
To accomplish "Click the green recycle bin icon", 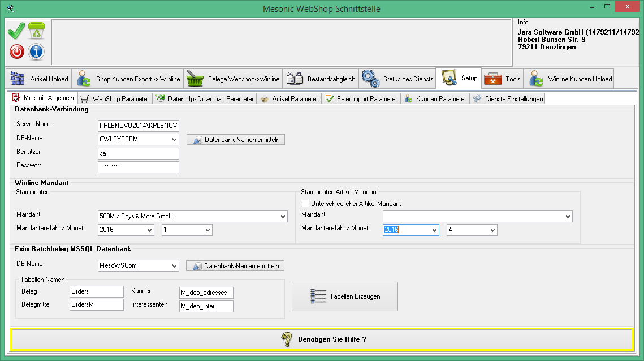I will pos(36,31).
